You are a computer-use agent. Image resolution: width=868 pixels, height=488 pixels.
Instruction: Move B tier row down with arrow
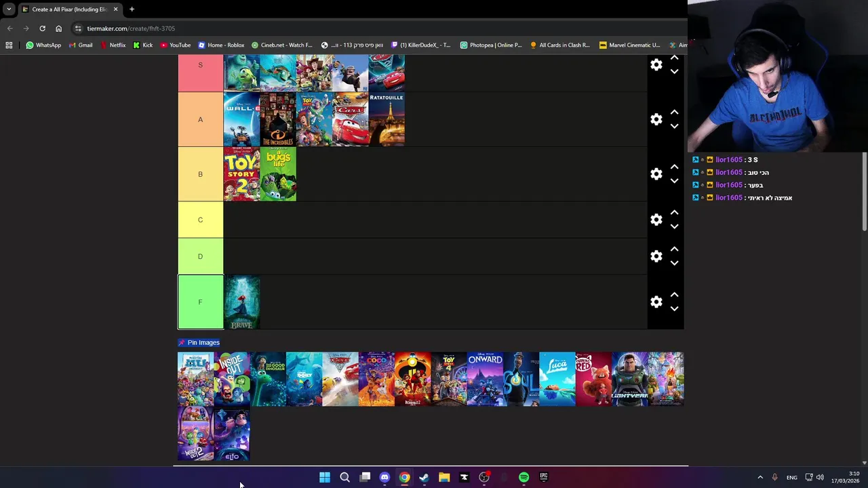point(674,181)
